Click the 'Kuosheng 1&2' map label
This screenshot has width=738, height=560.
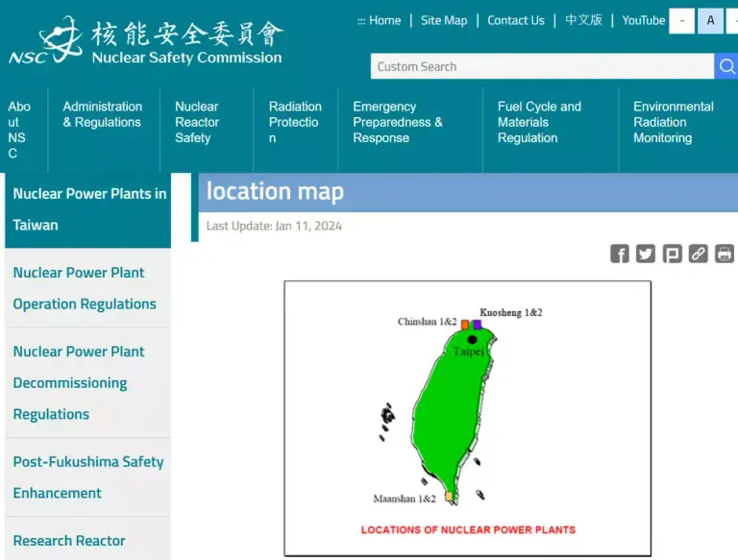pos(510,312)
